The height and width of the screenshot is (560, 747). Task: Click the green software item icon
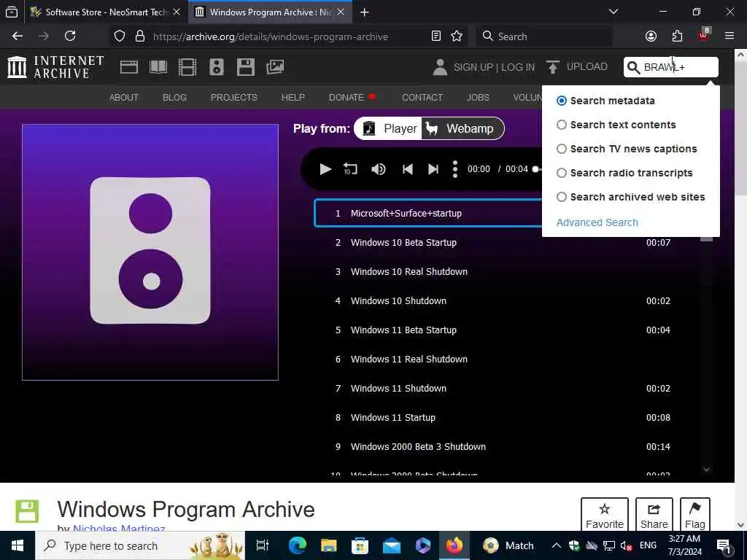click(x=27, y=511)
